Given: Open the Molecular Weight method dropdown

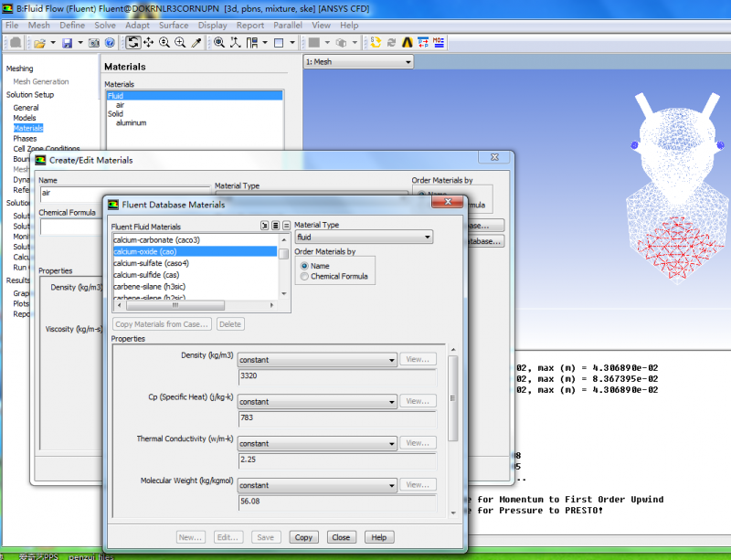Looking at the screenshot, I should coord(317,485).
